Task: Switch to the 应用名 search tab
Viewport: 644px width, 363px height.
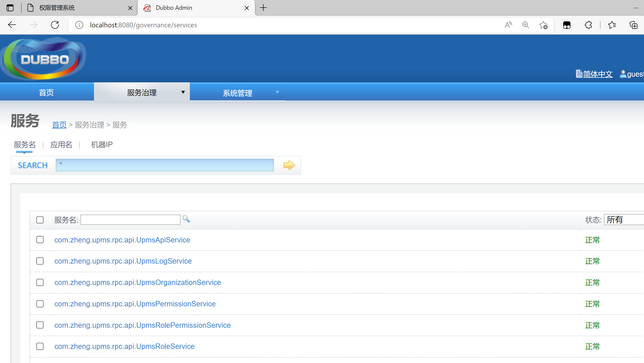Action: click(61, 145)
